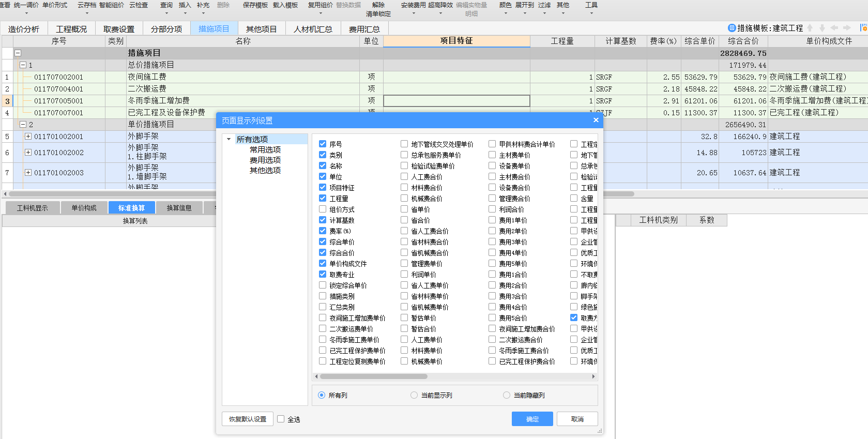Select the 当前隐藏列 radio button
868x439 pixels.
click(507, 395)
